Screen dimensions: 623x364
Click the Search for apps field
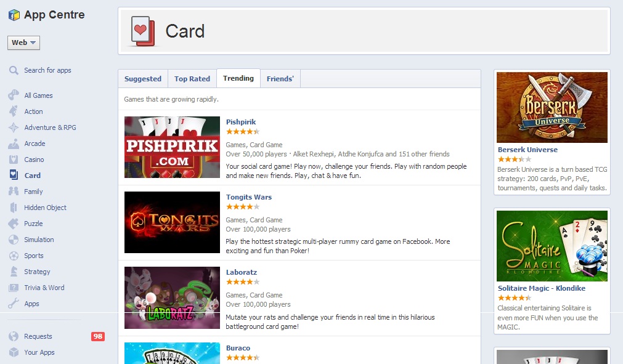pos(47,70)
